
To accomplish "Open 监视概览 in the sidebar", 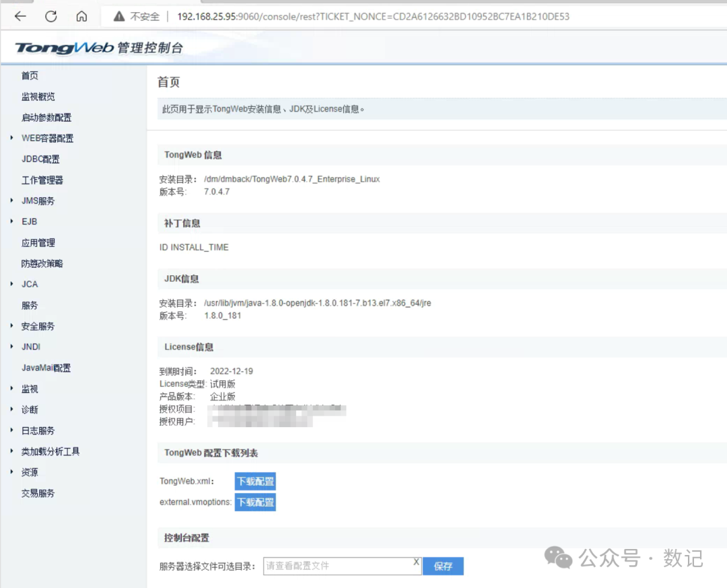I will click(x=38, y=96).
